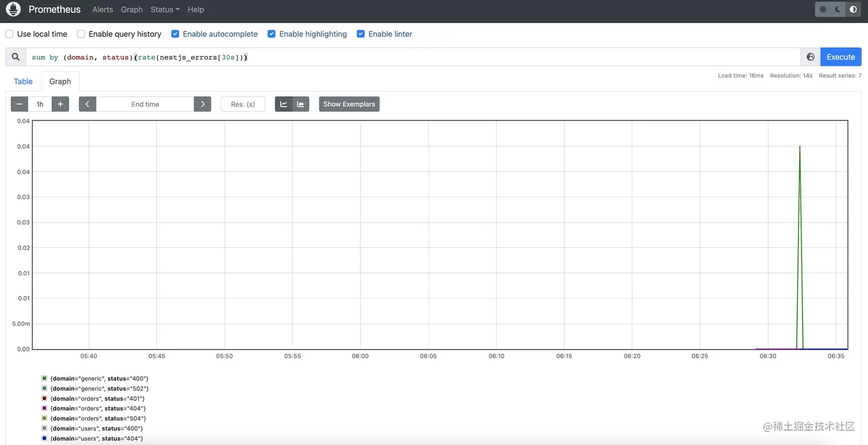Toggle orders status 404 purple swatch
The image size is (868, 445).
pyautogui.click(x=44, y=408)
